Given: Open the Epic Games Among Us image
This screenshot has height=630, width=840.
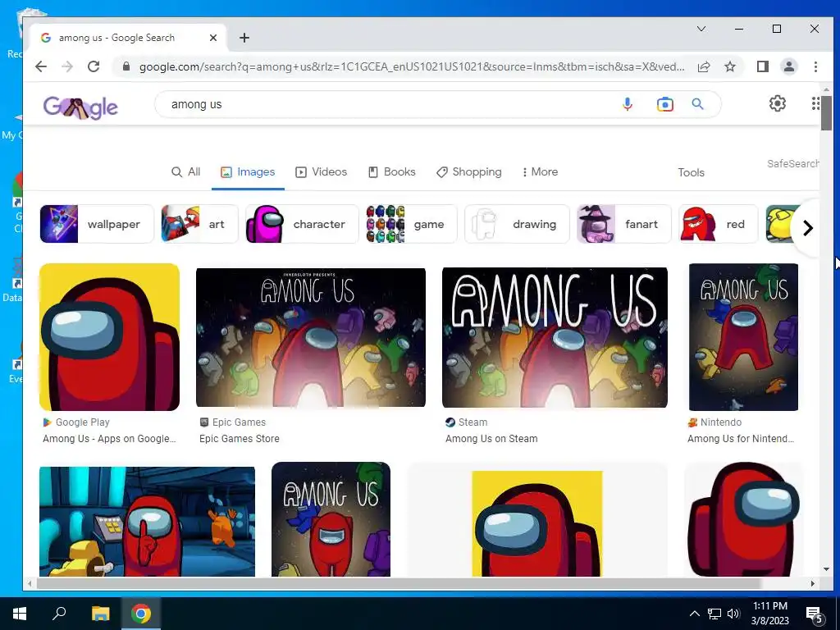Looking at the screenshot, I should [x=311, y=337].
